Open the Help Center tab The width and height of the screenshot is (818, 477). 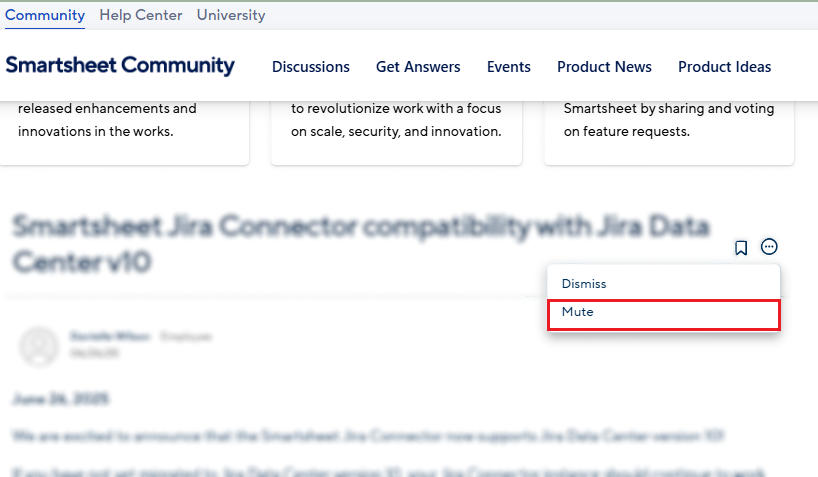pyautogui.click(x=141, y=15)
